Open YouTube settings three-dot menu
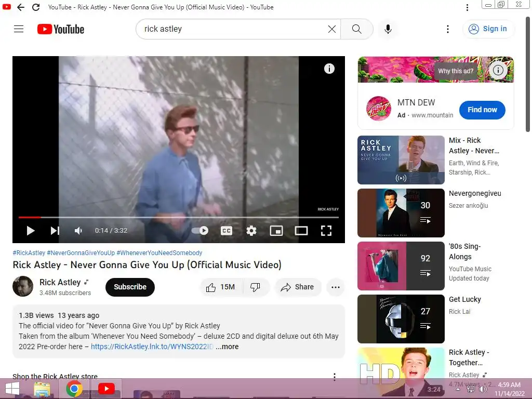The height and width of the screenshot is (399, 532). [447, 29]
